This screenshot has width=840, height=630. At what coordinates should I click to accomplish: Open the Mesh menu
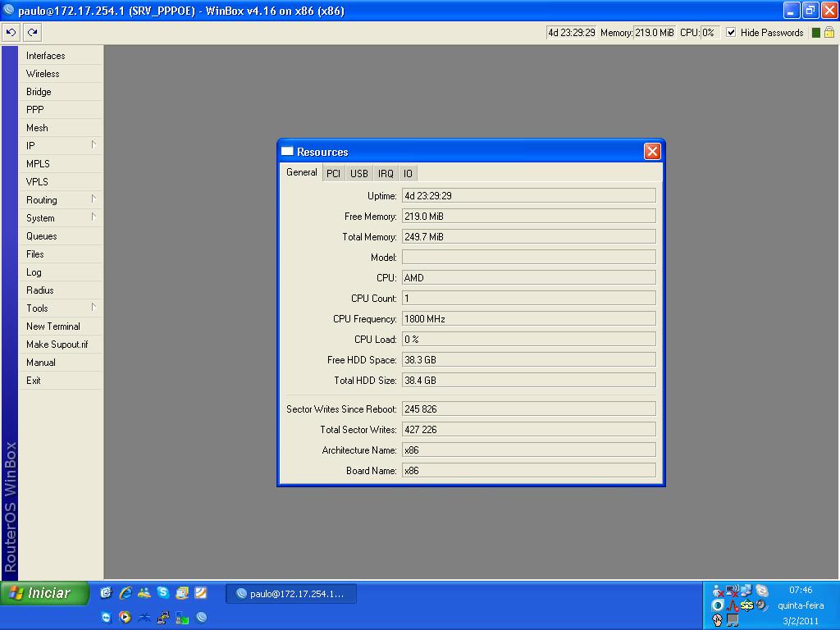point(61,128)
